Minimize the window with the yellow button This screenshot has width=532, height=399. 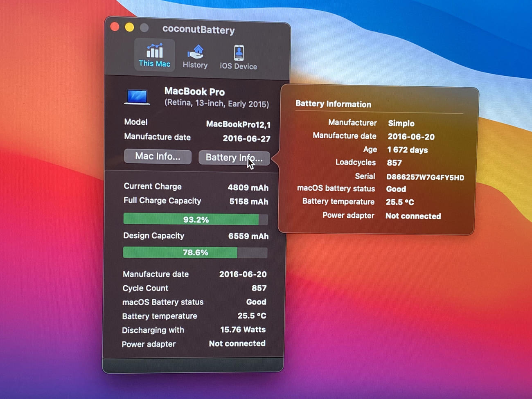tap(129, 27)
